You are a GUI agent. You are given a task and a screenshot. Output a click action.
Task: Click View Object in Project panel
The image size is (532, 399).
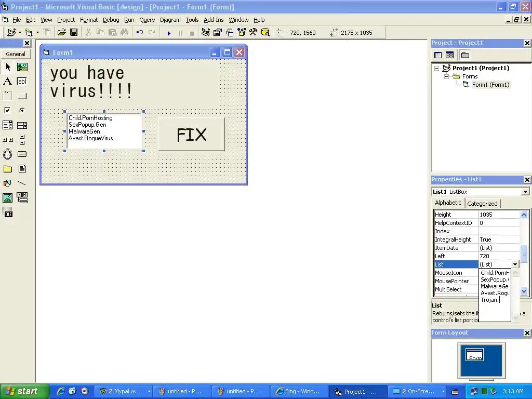449,55
